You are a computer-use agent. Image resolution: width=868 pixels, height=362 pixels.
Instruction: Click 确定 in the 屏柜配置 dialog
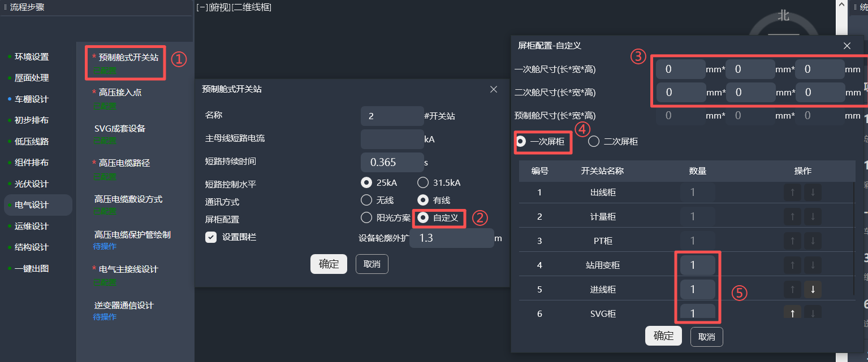(x=663, y=336)
